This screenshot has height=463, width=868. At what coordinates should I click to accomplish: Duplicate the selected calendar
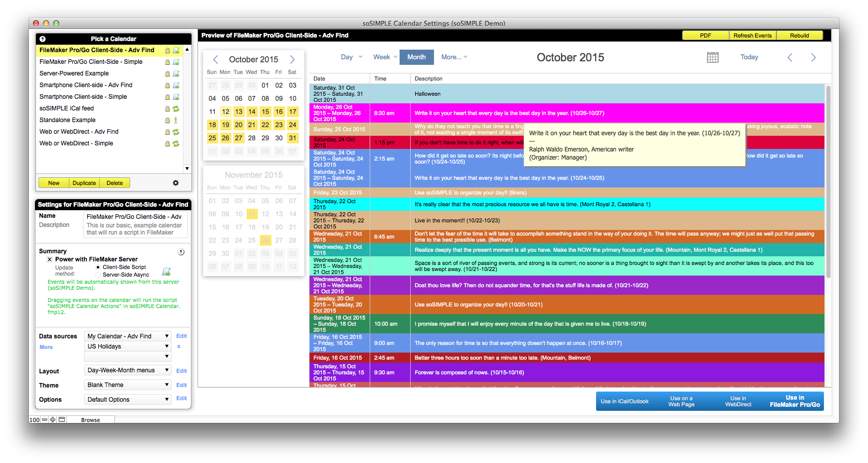coord(84,183)
